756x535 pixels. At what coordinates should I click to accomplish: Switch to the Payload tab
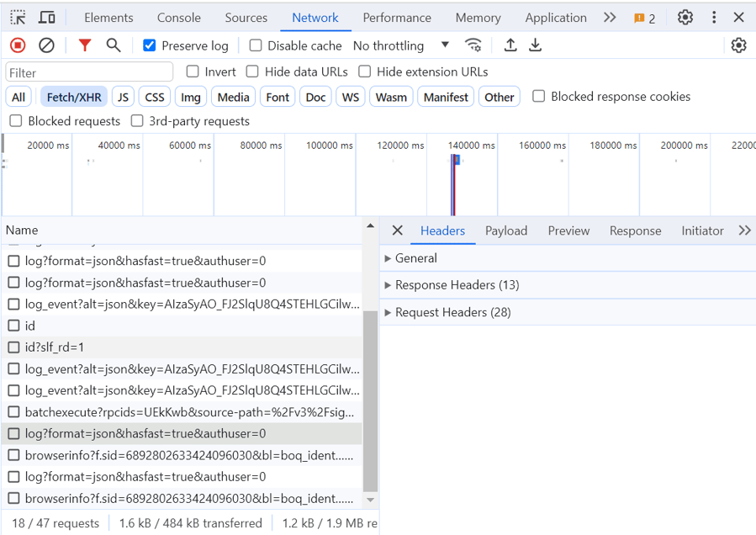click(x=506, y=230)
